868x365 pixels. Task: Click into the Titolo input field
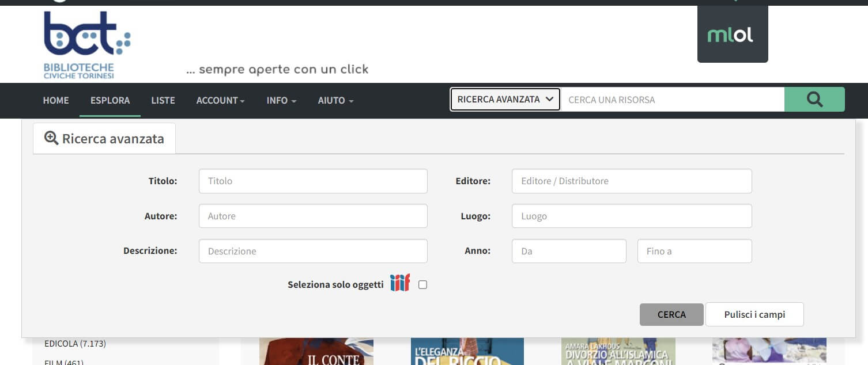point(313,181)
